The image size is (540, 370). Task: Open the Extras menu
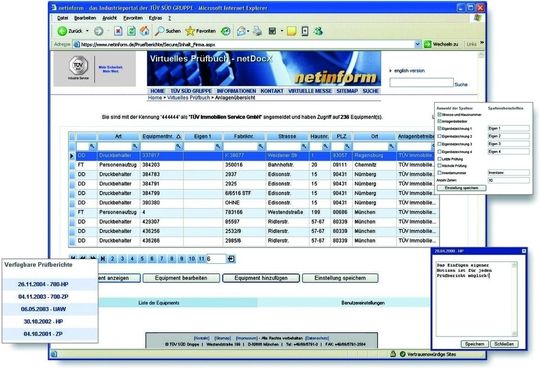point(155,18)
